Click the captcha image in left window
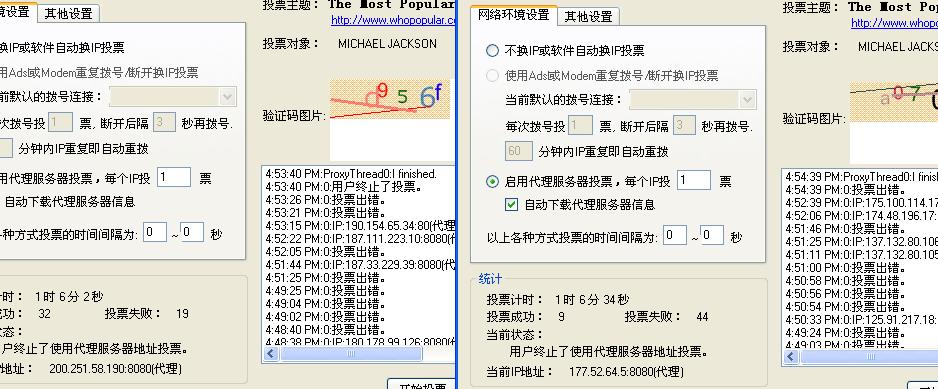Image resolution: width=938 pixels, height=389 pixels. coord(389,99)
